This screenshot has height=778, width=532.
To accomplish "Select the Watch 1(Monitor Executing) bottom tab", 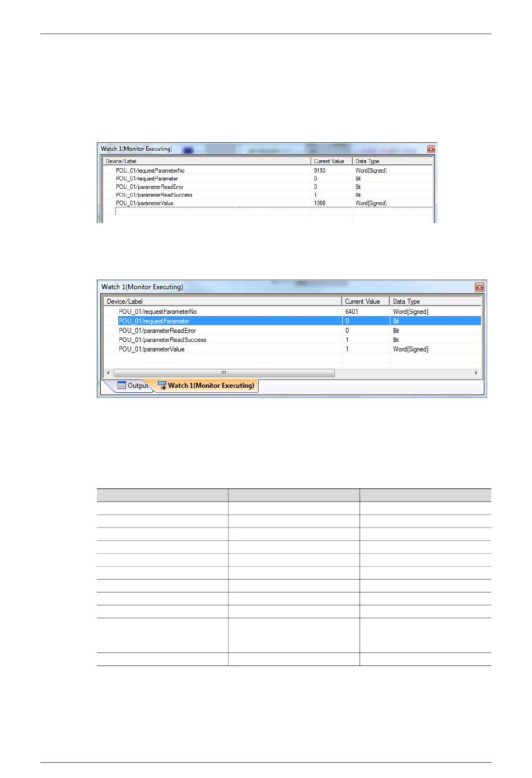I will (x=206, y=386).
